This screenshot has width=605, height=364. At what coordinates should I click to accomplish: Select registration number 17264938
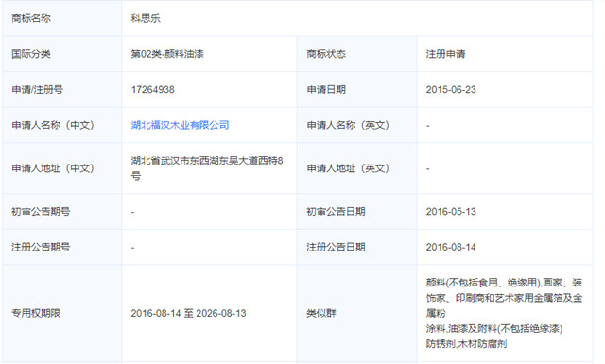point(153,90)
